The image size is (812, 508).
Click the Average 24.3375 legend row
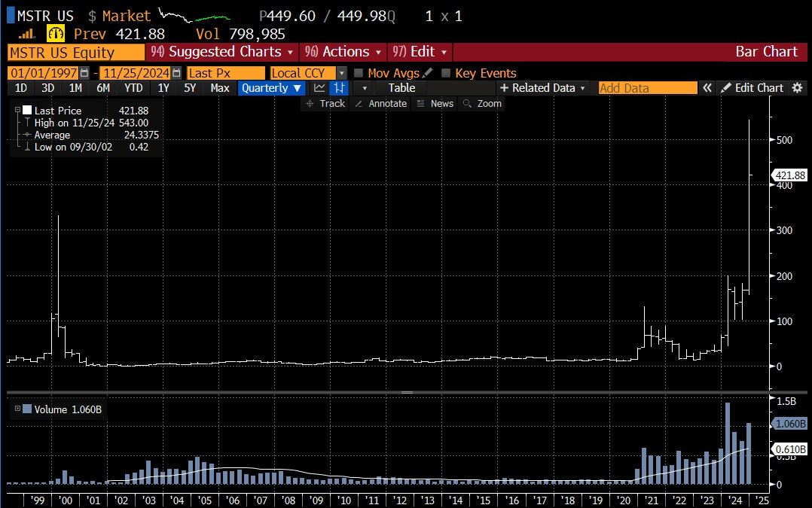click(x=91, y=135)
